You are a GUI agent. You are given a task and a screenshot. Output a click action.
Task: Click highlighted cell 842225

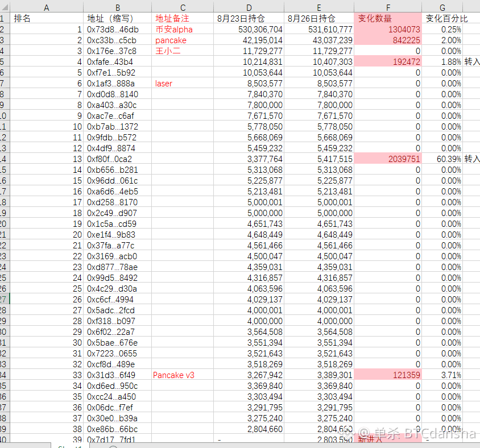click(x=388, y=40)
